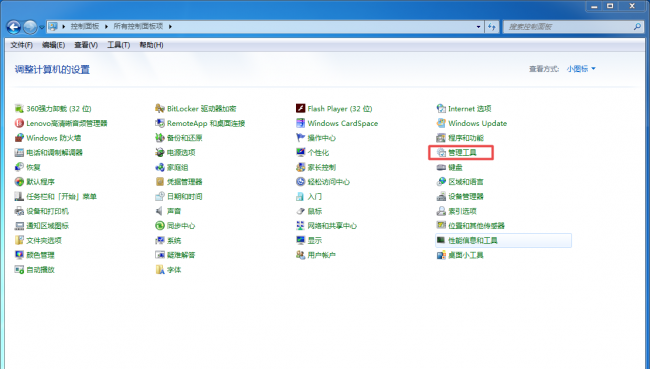The width and height of the screenshot is (650, 369).
Task: Open 显示 display settings
Action: [x=309, y=240]
